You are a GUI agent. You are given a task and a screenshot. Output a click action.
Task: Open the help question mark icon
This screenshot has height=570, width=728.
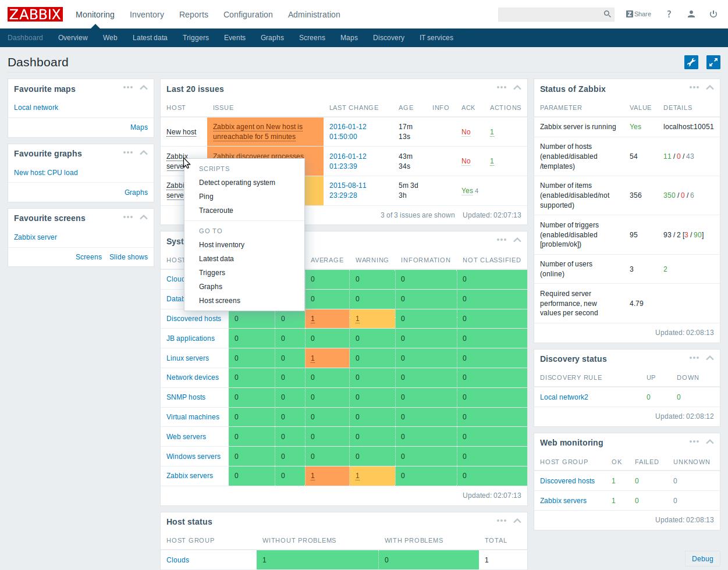(669, 14)
